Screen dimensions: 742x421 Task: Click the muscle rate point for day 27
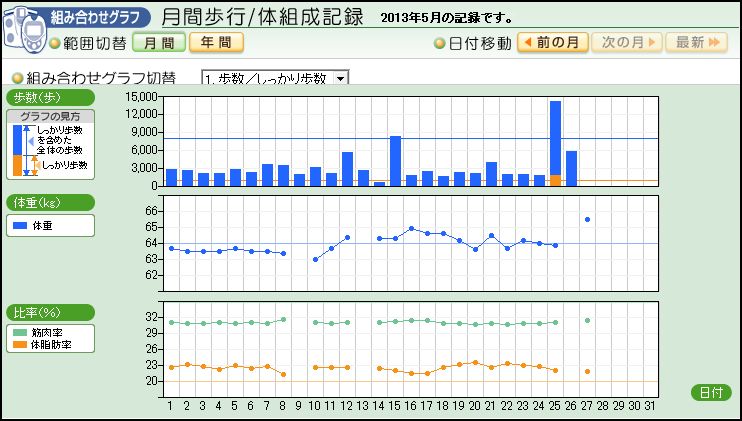pyautogui.click(x=587, y=320)
